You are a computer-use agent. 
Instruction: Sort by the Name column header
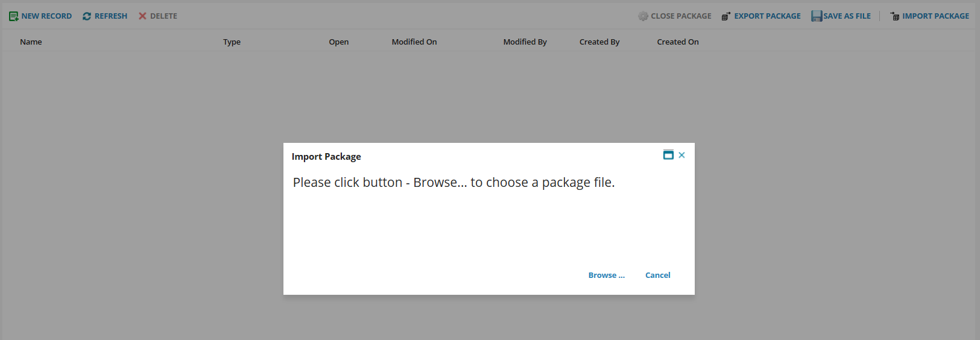[x=31, y=42]
